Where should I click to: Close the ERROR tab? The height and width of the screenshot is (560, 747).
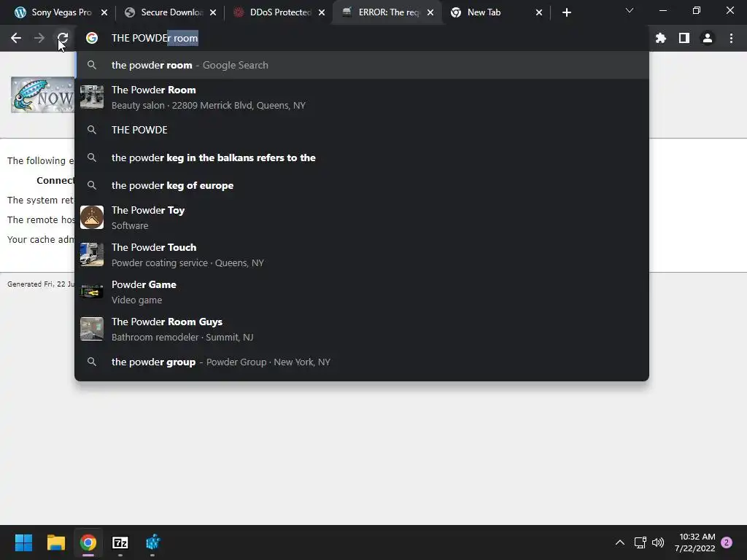[x=430, y=13]
